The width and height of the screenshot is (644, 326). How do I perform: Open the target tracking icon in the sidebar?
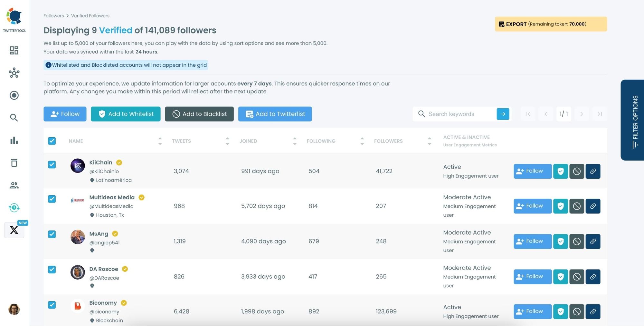(14, 95)
